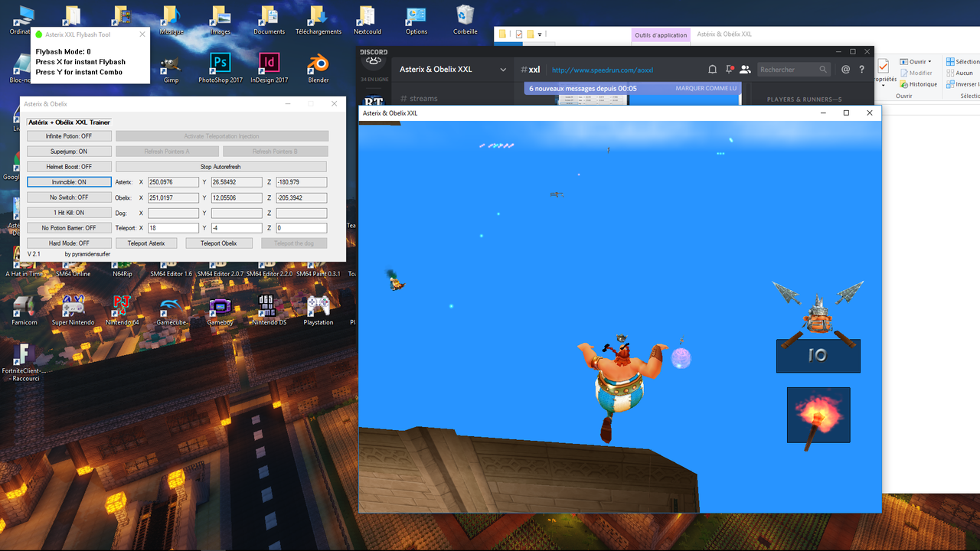Expand Asterix & Obelix XXL server dropdown
Image resolution: width=980 pixels, height=551 pixels.
pyautogui.click(x=503, y=70)
